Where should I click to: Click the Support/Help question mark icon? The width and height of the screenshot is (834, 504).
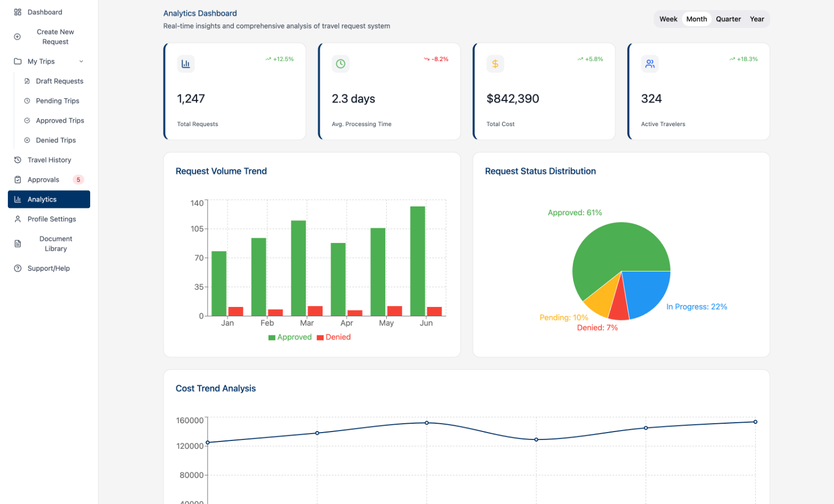tap(18, 268)
